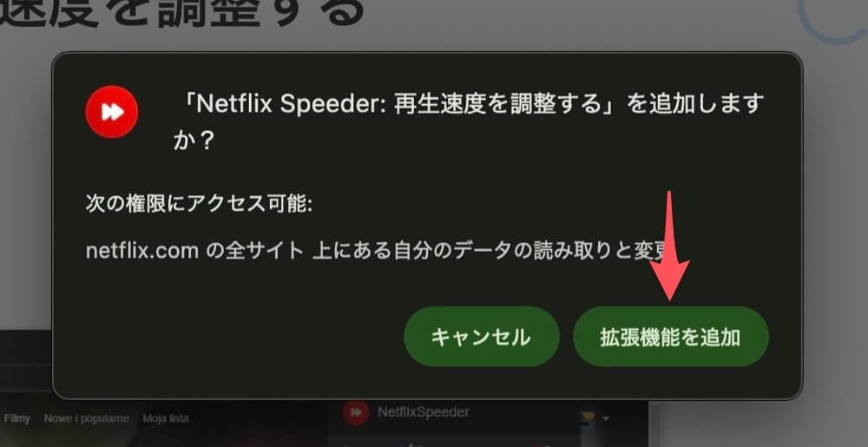Click the dialog title asking to add Netflix Speeder

pos(469,122)
